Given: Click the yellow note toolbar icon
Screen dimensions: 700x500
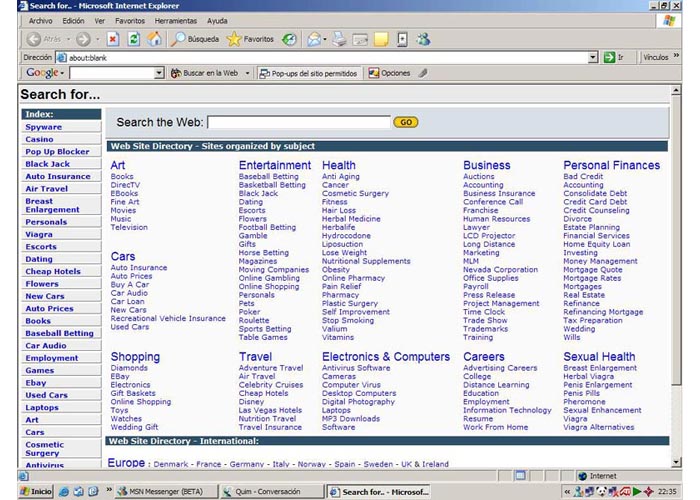Looking at the screenshot, I should pyautogui.click(x=381, y=39).
